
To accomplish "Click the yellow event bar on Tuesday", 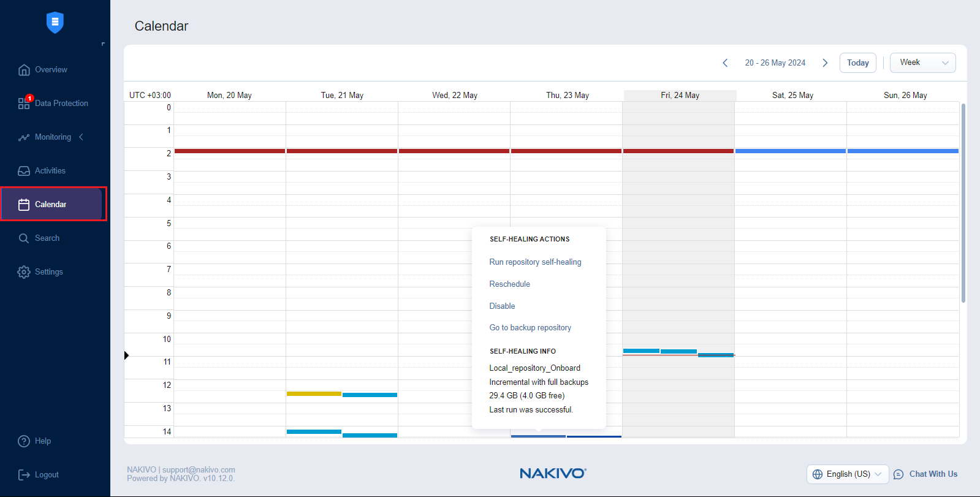I will pyautogui.click(x=314, y=393).
